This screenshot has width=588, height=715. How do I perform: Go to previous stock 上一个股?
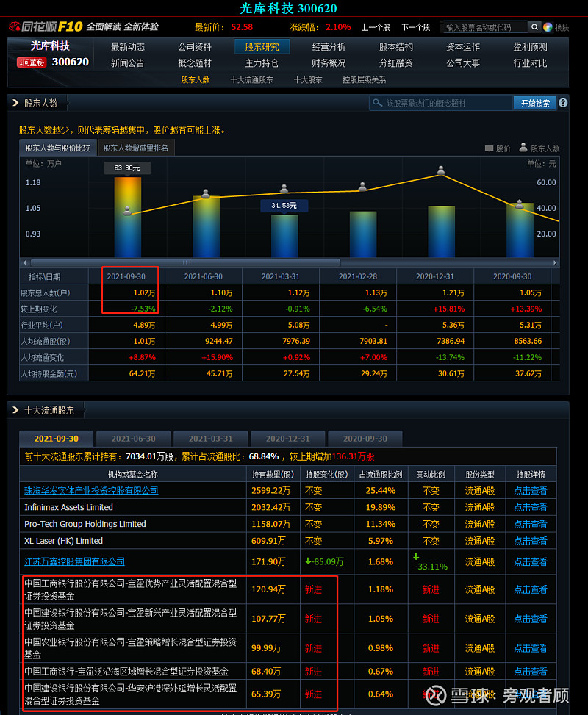pyautogui.click(x=376, y=27)
